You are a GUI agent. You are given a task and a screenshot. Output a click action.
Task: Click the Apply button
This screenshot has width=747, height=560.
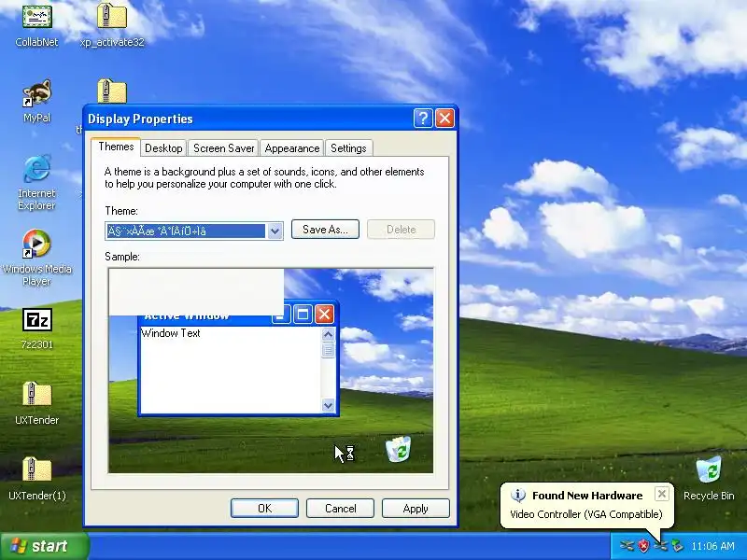tap(416, 508)
